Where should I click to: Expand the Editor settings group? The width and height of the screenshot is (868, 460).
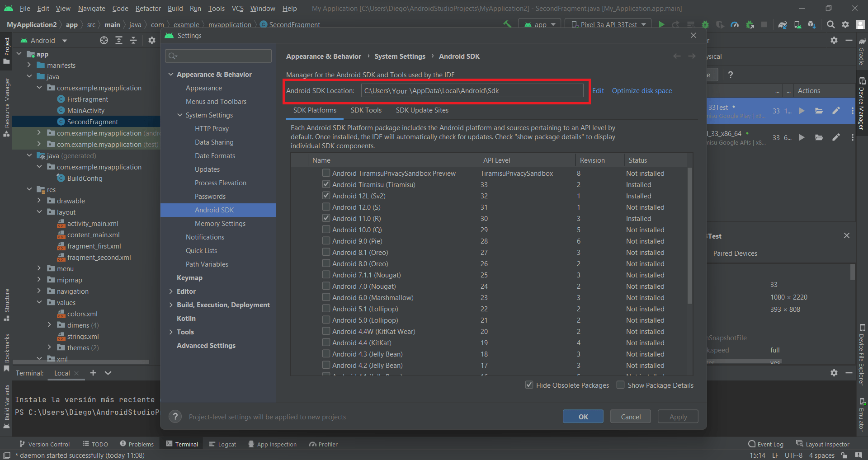(x=171, y=291)
